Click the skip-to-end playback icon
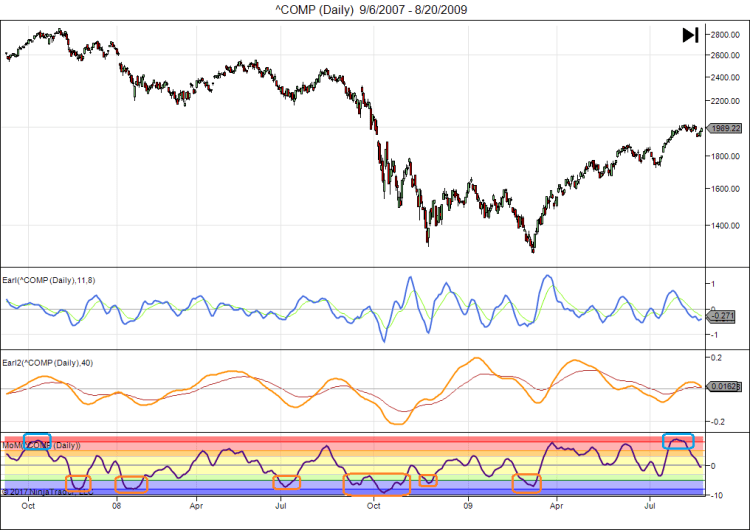The height and width of the screenshot is (530, 750). point(690,35)
